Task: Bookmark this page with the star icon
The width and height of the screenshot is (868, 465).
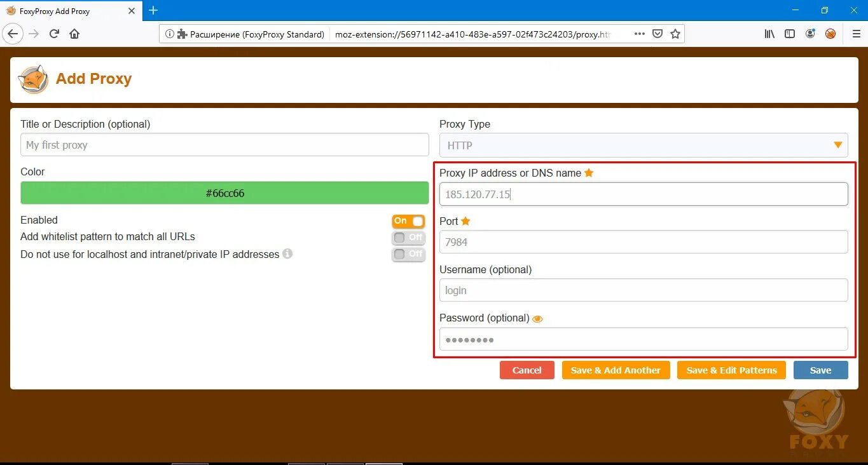Action: pyautogui.click(x=675, y=34)
